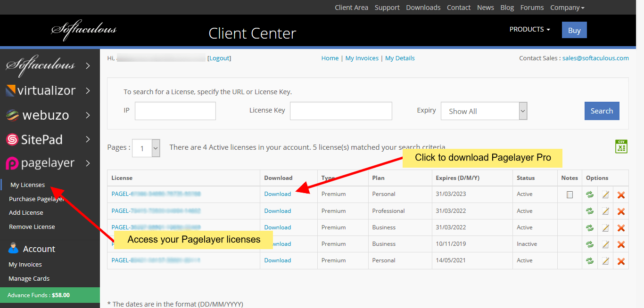Click into the License Key input field

[340, 111]
